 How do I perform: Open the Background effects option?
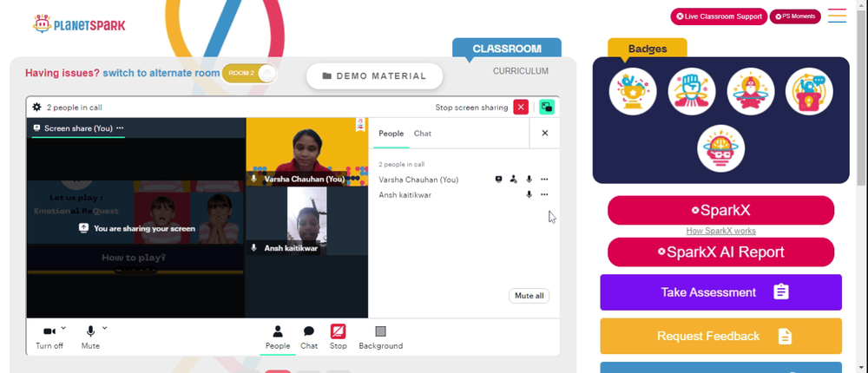381,337
